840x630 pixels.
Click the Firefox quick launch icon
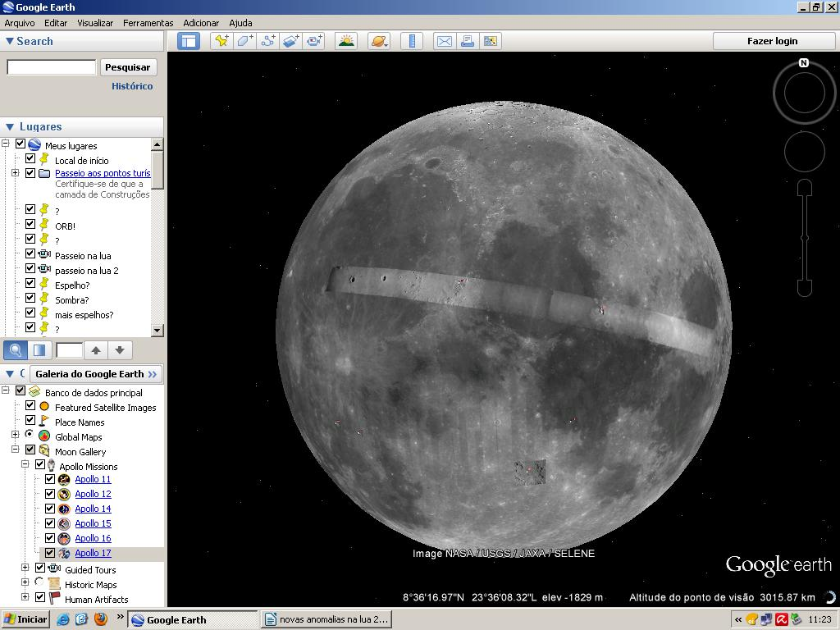[x=101, y=620]
